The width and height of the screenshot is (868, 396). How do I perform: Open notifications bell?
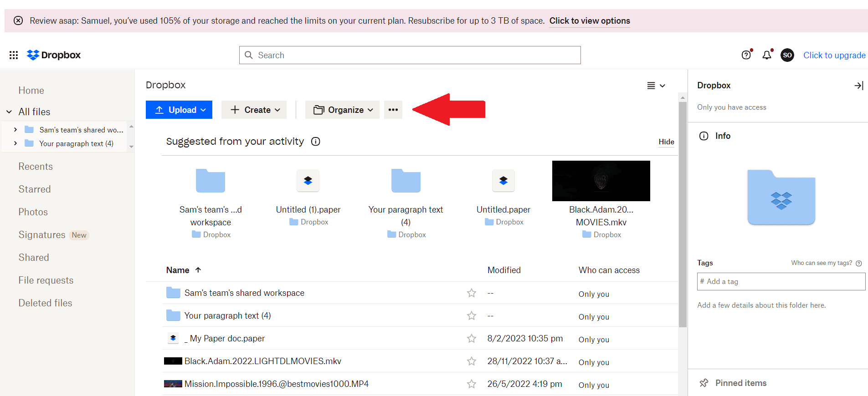[767, 55]
